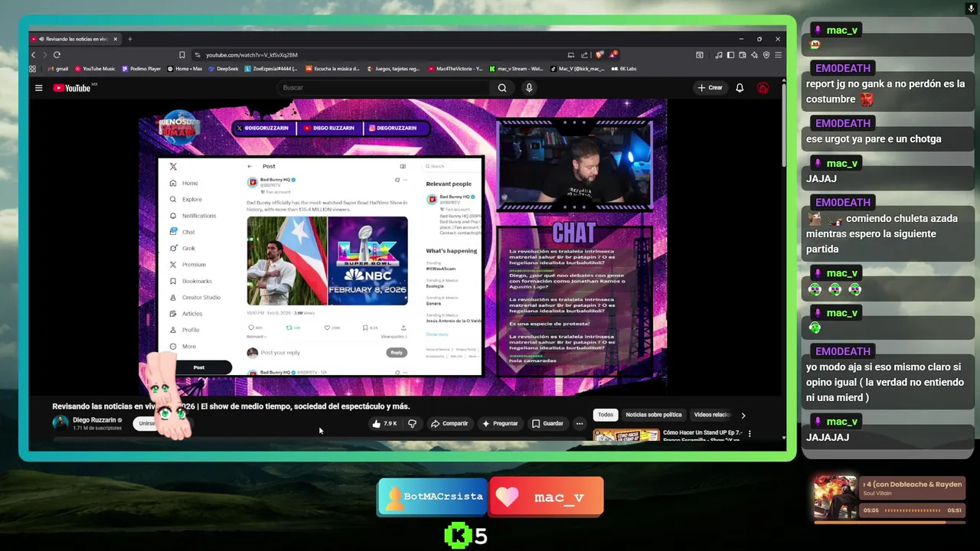Select the 'Videos relacion...' chip
Image resolution: width=980 pixels, height=551 pixels.
click(x=712, y=415)
